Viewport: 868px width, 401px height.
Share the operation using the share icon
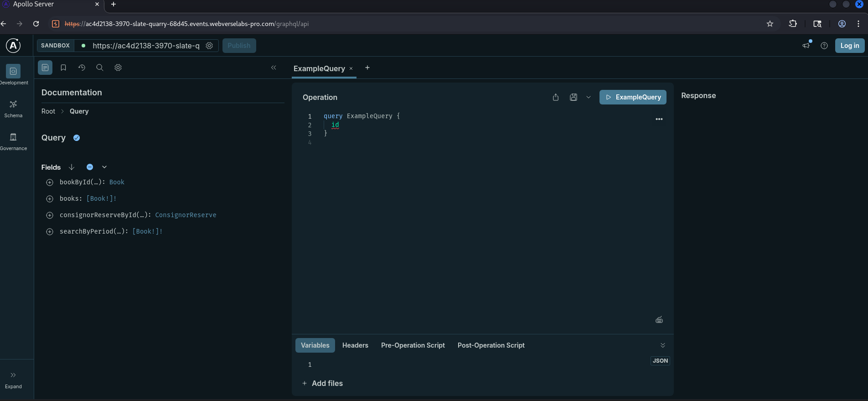coord(556,97)
